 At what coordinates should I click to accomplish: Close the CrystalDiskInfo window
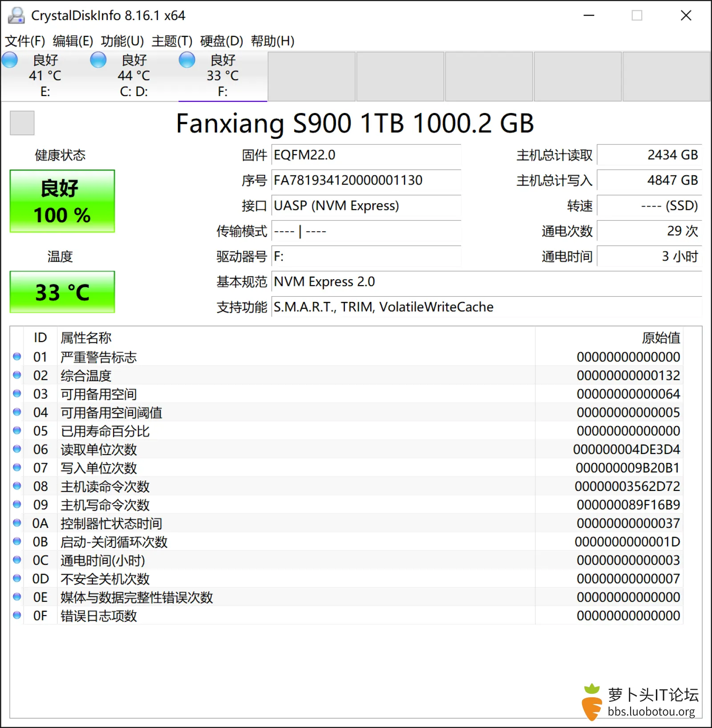pyautogui.click(x=686, y=16)
